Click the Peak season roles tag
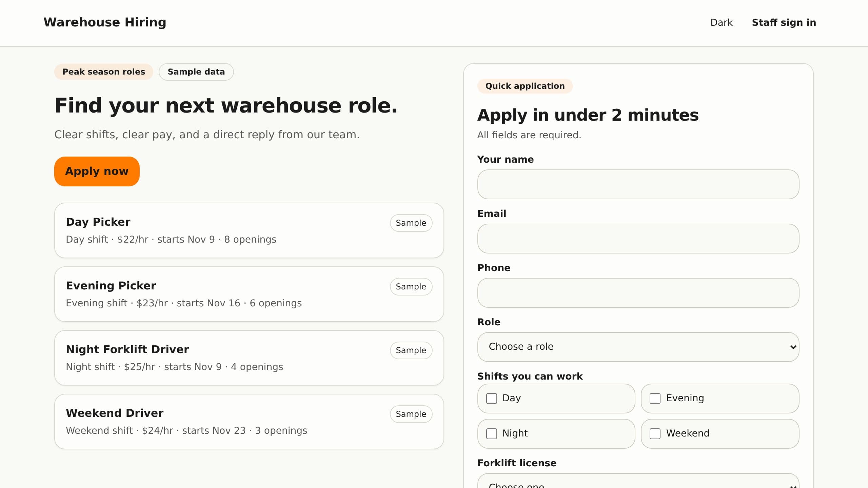The width and height of the screenshot is (868, 488). pyautogui.click(x=103, y=72)
